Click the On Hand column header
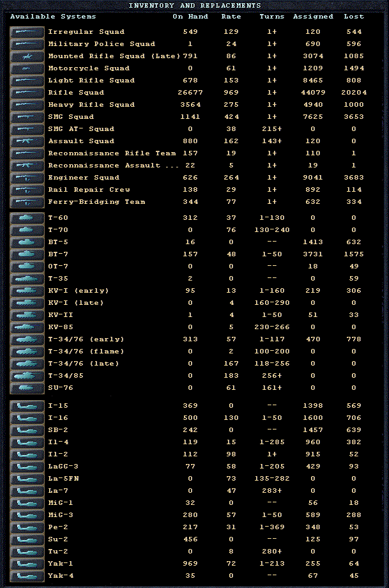Viewport: 389px width, 588px height. (x=190, y=17)
